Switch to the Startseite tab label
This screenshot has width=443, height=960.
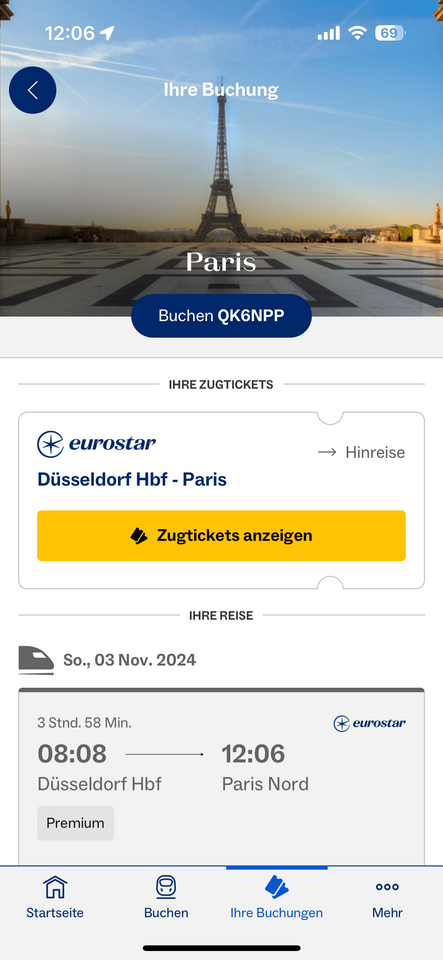pos(54,913)
